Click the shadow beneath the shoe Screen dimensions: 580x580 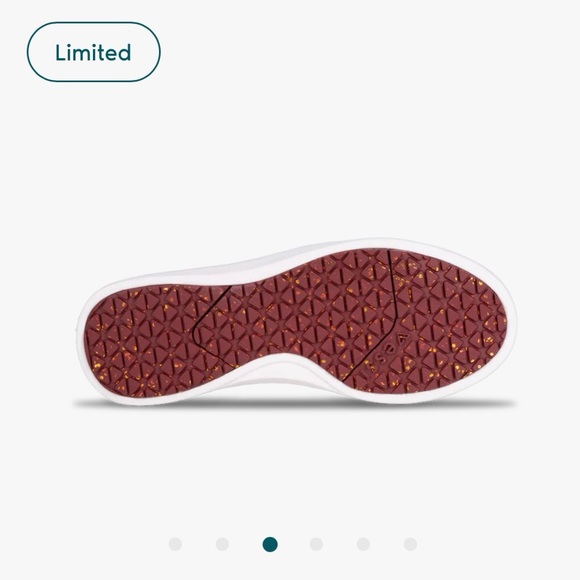pyautogui.click(x=296, y=404)
